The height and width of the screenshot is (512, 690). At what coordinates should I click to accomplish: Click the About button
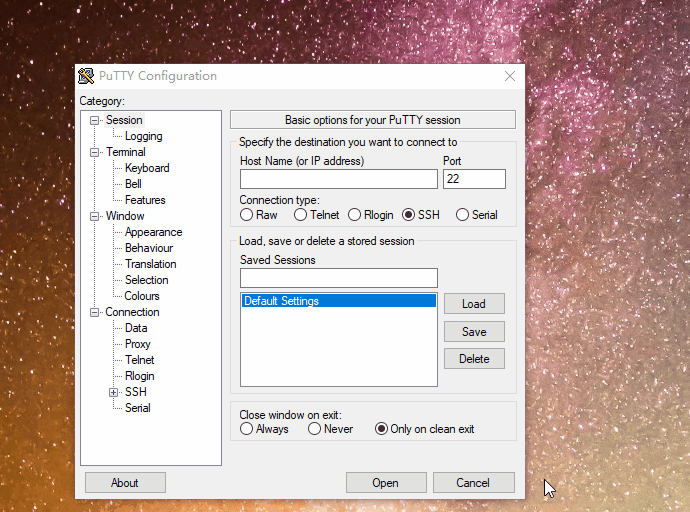[x=125, y=483]
